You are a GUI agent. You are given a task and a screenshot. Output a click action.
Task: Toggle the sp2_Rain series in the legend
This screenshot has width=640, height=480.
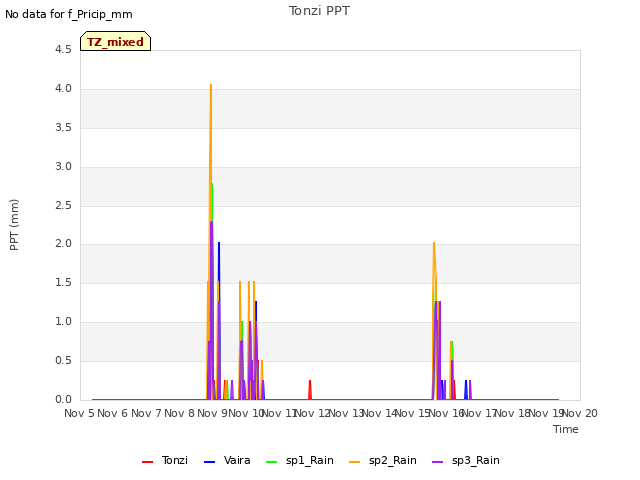point(383,460)
